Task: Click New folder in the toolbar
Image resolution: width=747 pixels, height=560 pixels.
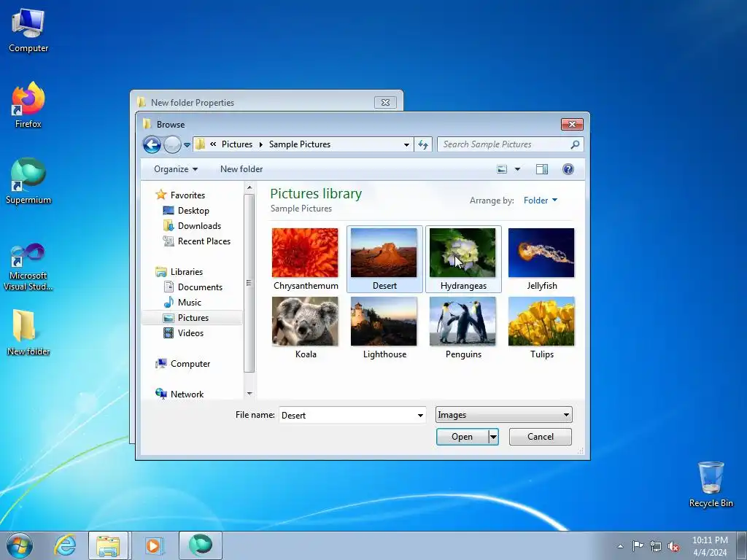Action: (241, 169)
